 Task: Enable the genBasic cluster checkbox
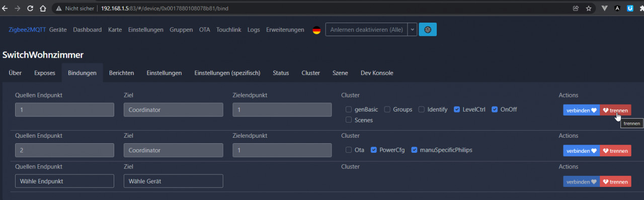coord(349,109)
